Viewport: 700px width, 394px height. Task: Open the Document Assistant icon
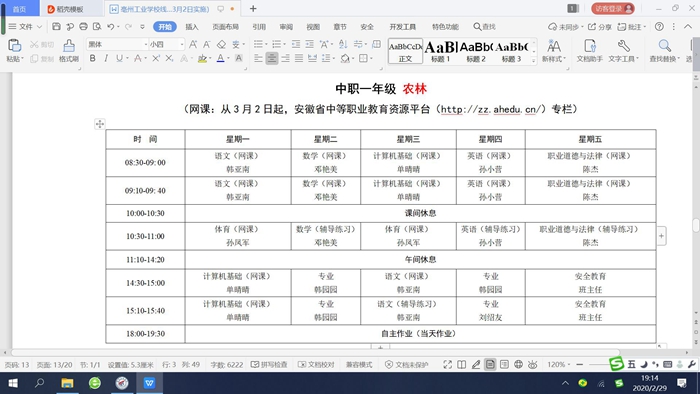589,50
